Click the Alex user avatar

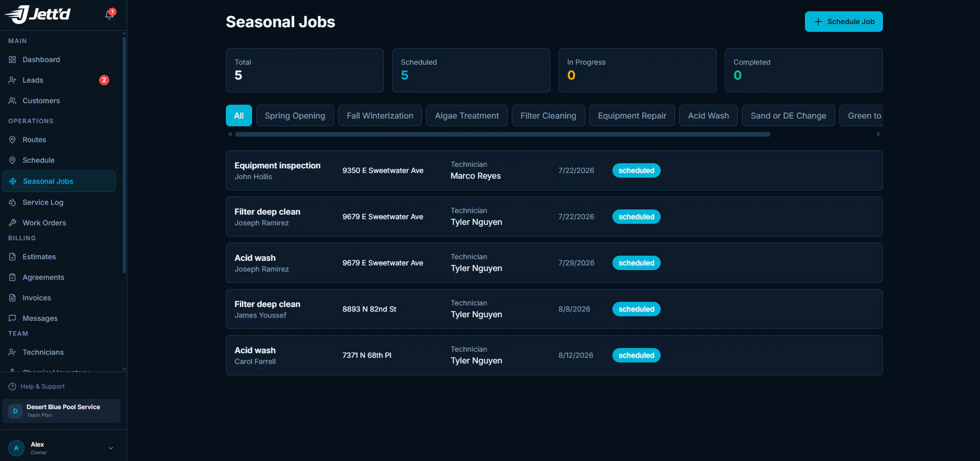pos(16,448)
